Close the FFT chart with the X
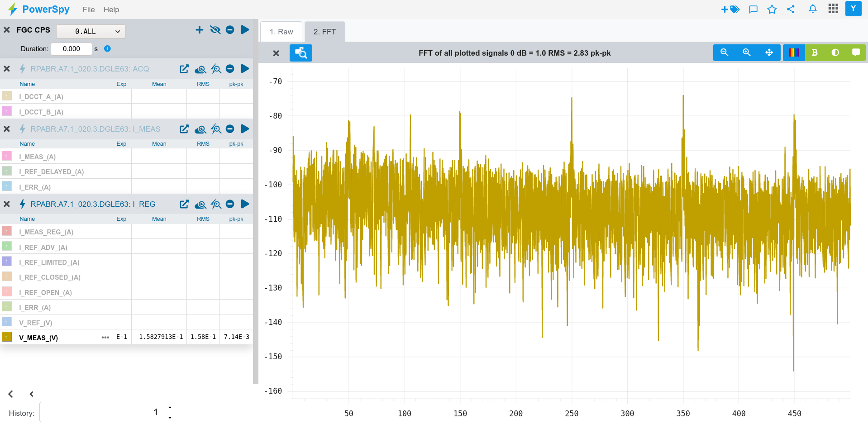 coord(276,53)
